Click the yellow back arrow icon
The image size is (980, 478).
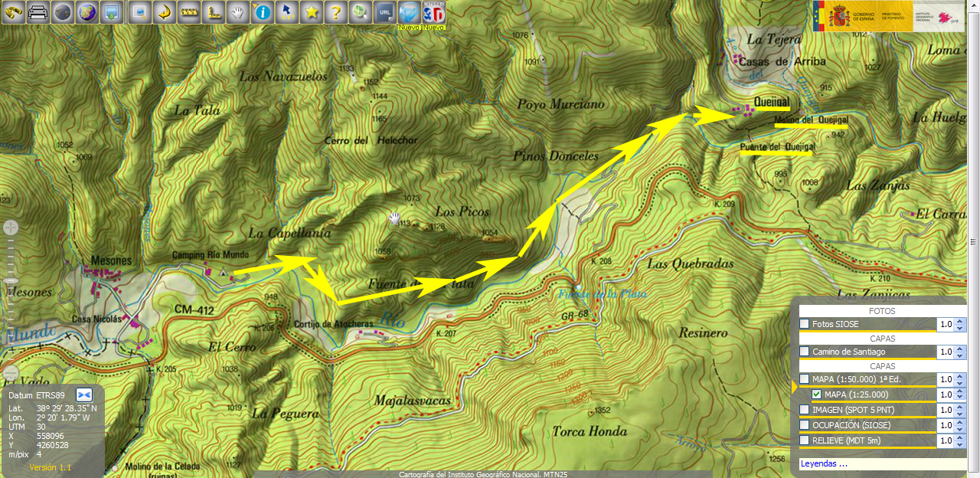tap(163, 12)
